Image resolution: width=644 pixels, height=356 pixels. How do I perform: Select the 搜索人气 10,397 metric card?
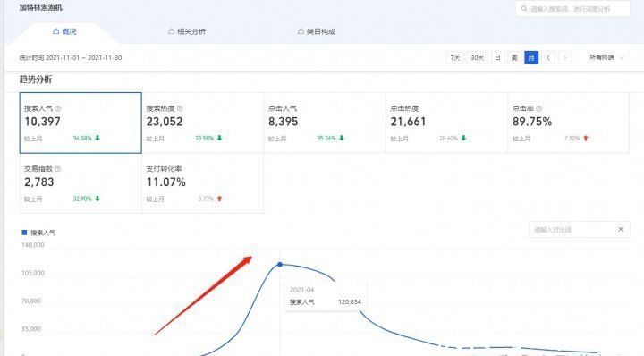pyautogui.click(x=80, y=123)
